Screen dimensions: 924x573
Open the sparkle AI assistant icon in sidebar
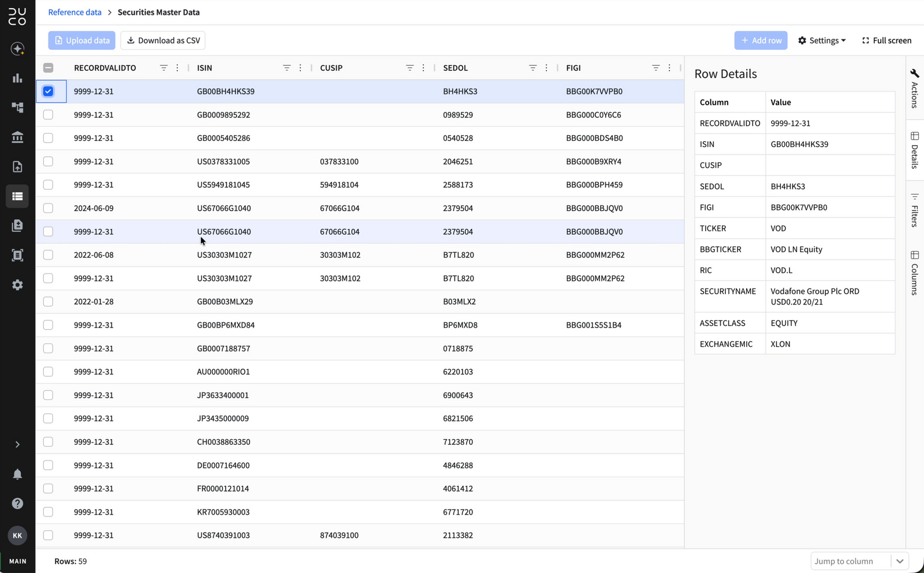17,48
